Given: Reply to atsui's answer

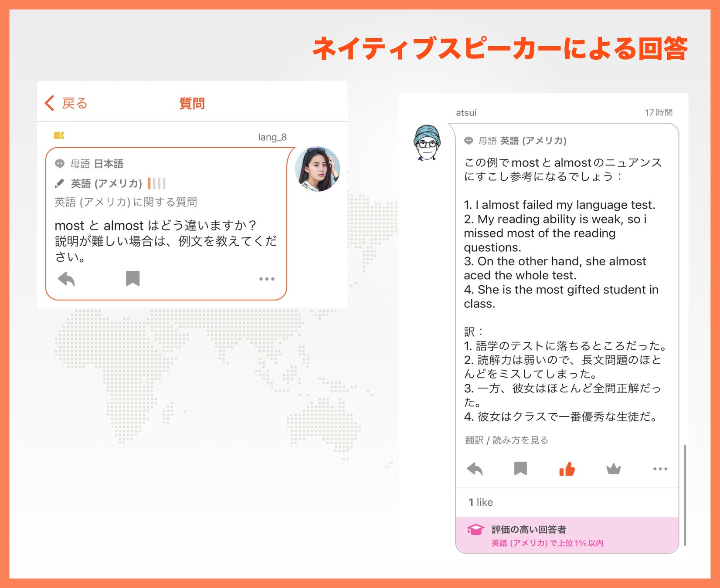Looking at the screenshot, I should (x=475, y=469).
